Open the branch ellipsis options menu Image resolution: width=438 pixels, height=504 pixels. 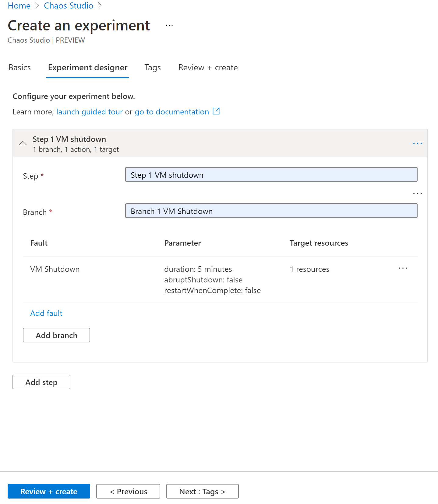(417, 194)
